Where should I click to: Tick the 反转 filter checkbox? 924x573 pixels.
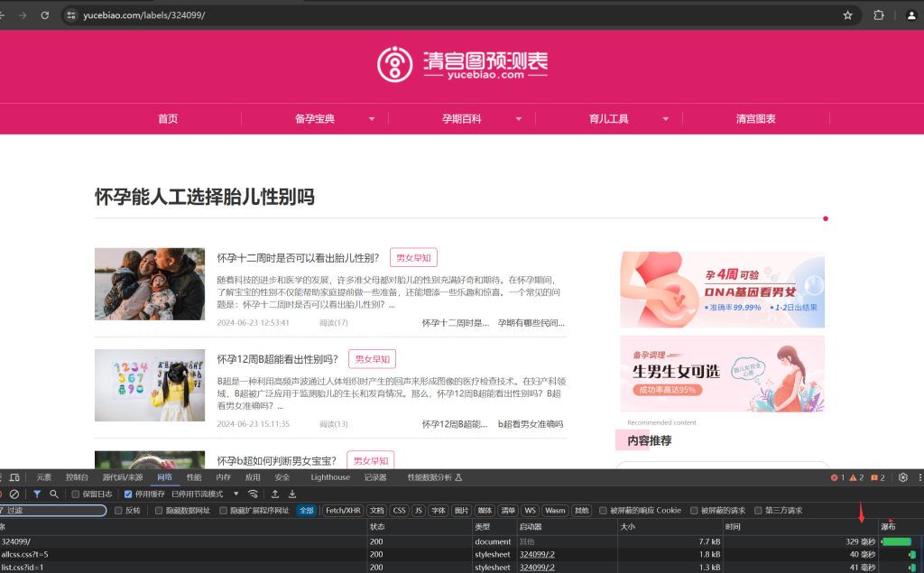tap(119, 510)
